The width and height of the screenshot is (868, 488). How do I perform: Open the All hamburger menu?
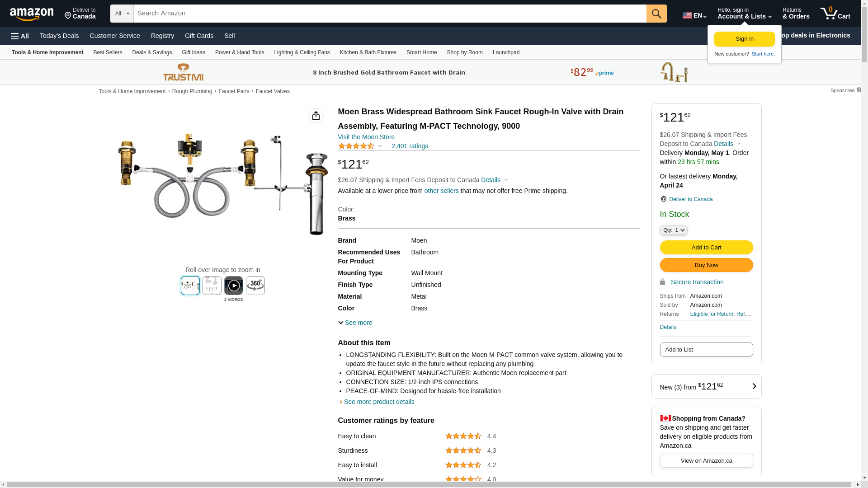pos(20,36)
